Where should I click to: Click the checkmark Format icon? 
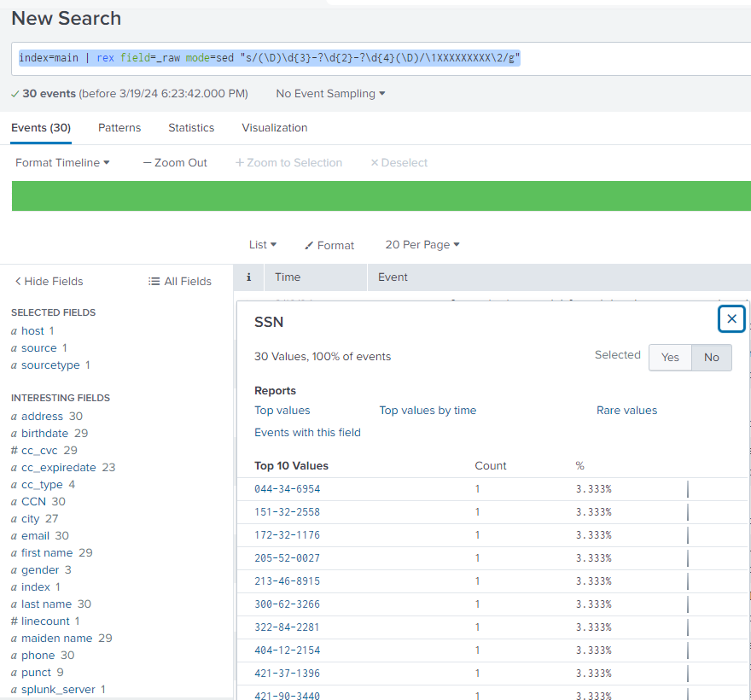coord(308,245)
